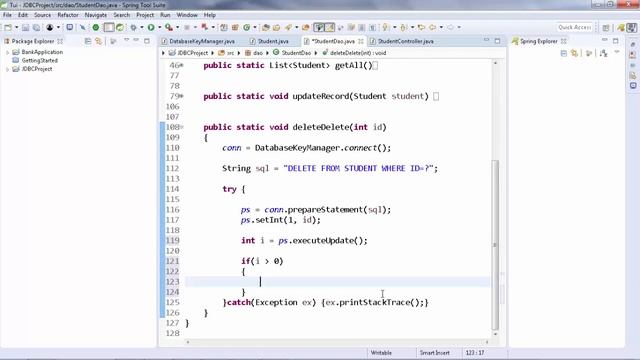Collapse deleteDelete method at line 108

182,127
